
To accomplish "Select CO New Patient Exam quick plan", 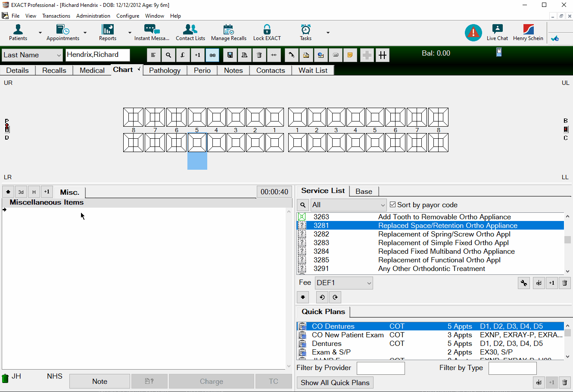I will point(430,335).
